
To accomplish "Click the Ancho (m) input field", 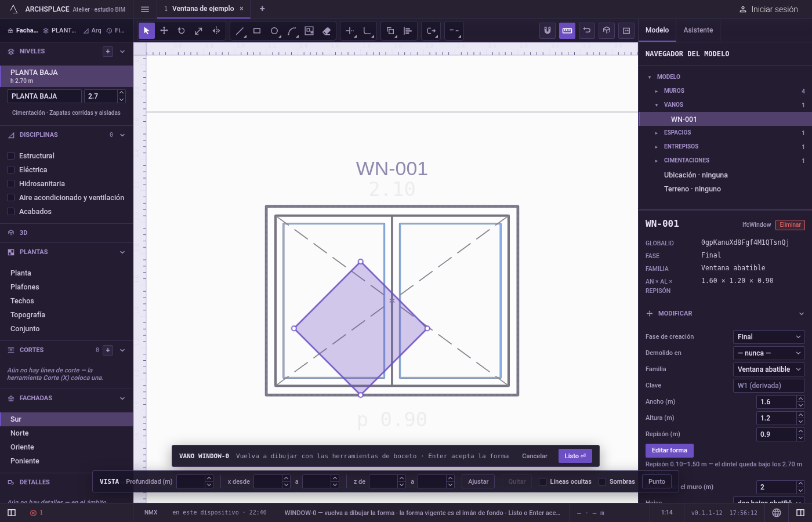I will 777,402.
